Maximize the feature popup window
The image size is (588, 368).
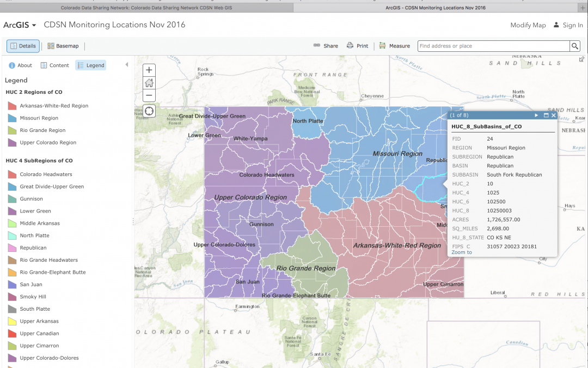coord(546,116)
